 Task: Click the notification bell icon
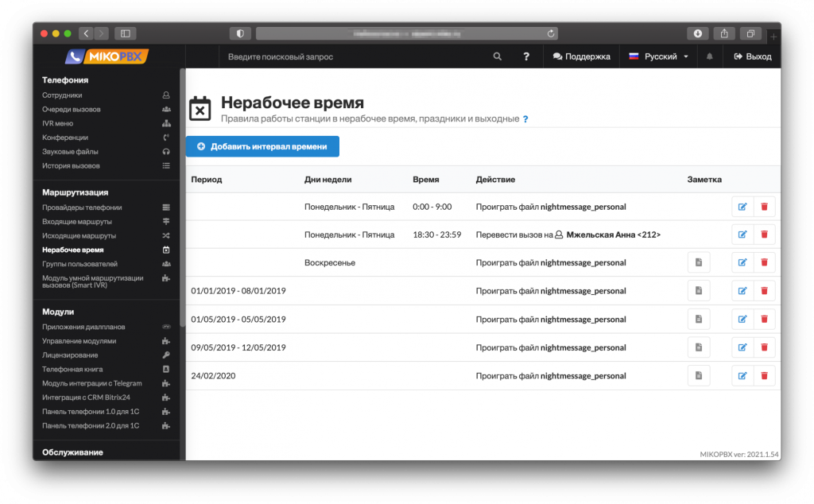[x=709, y=56]
